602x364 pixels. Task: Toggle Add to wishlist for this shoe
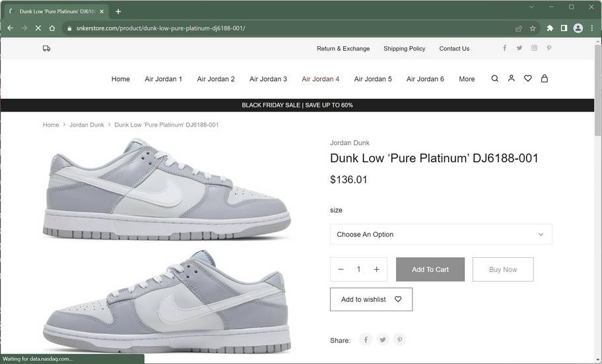click(x=371, y=299)
